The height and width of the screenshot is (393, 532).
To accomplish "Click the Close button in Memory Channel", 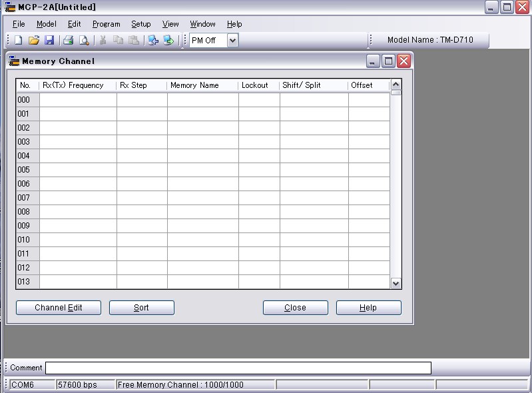I will 295,308.
